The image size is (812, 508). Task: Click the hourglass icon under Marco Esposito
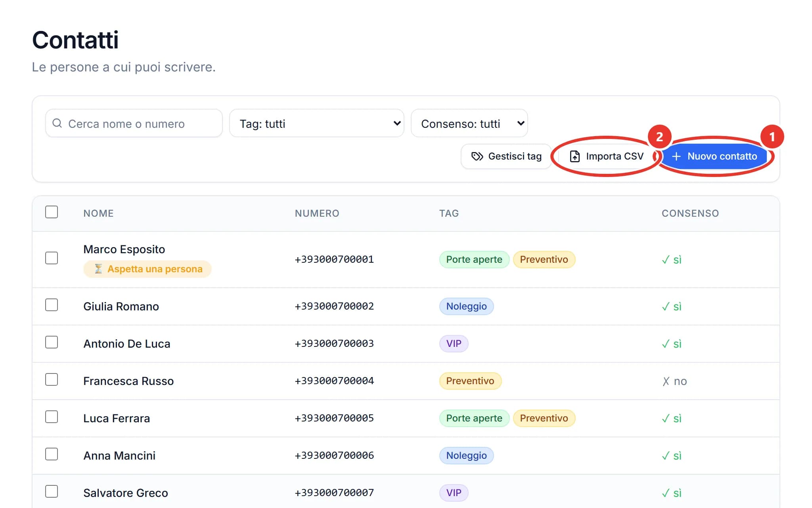pyautogui.click(x=98, y=269)
